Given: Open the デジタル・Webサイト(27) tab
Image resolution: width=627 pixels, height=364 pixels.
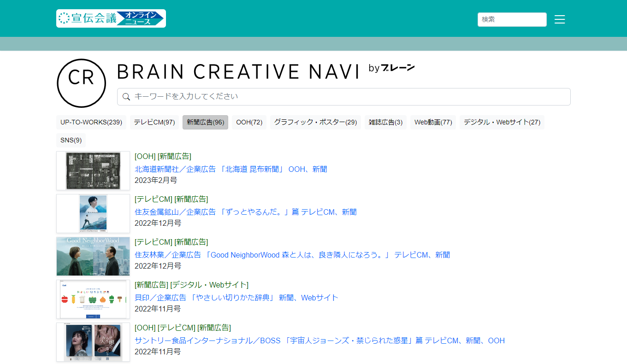Looking at the screenshot, I should [502, 122].
